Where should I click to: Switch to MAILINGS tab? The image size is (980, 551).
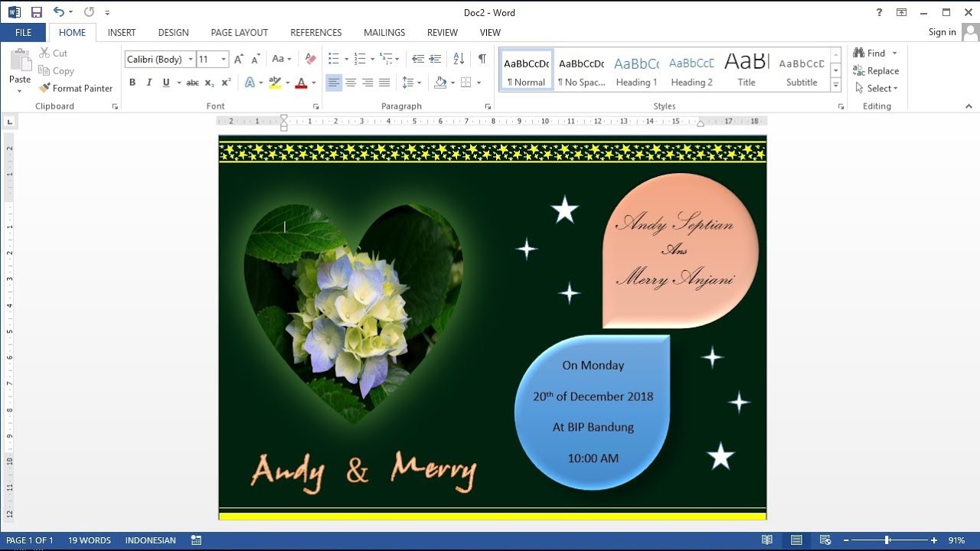[x=384, y=32]
